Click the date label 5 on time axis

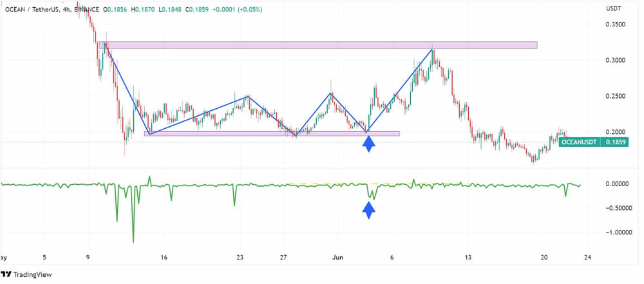coord(44,258)
